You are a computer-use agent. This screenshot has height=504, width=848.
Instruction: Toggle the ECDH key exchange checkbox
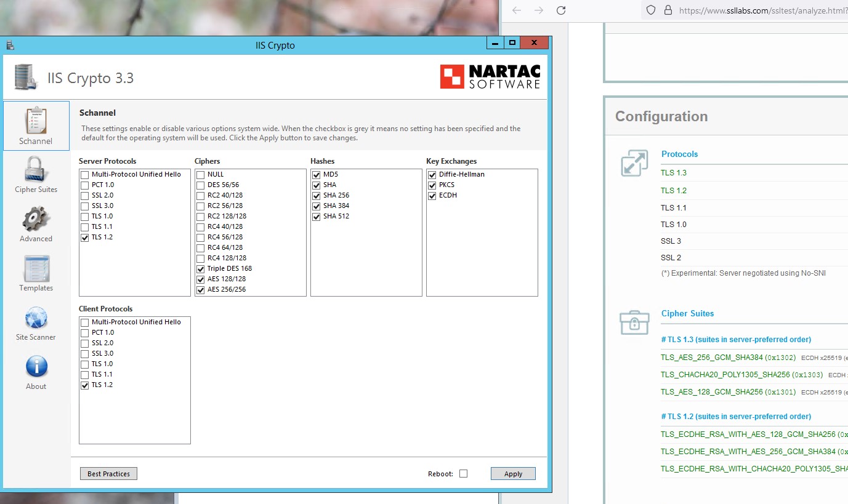pyautogui.click(x=432, y=196)
